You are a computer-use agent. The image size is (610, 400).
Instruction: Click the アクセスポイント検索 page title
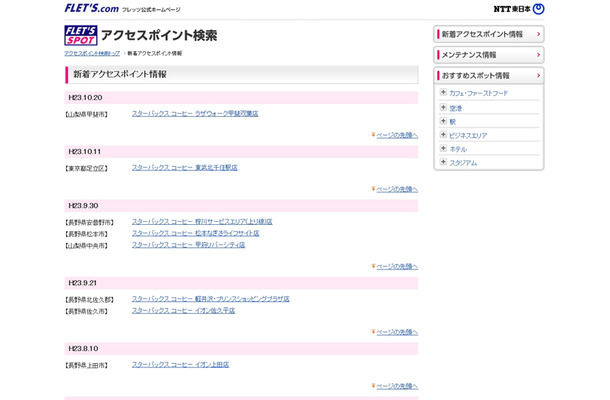pyautogui.click(x=159, y=35)
